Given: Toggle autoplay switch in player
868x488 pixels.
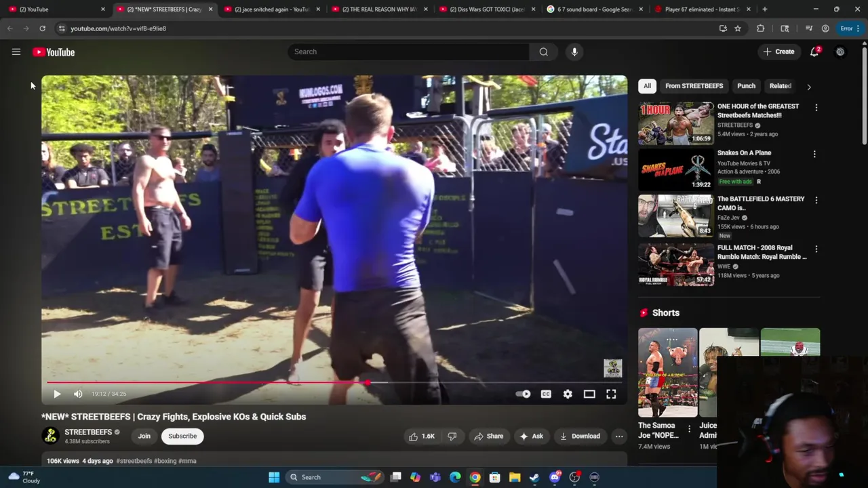Looking at the screenshot, I should pos(523,394).
